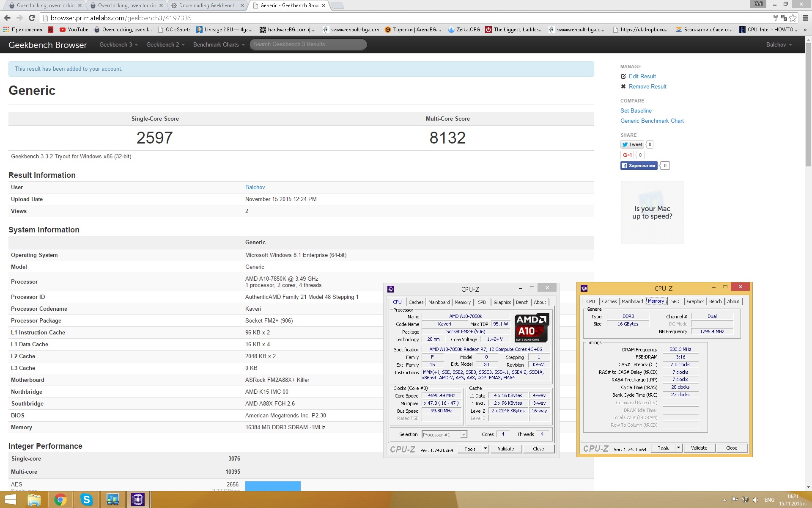The height and width of the screenshot is (508, 812).
Task: Click the volume icon in the system tray
Action: pos(755,500)
